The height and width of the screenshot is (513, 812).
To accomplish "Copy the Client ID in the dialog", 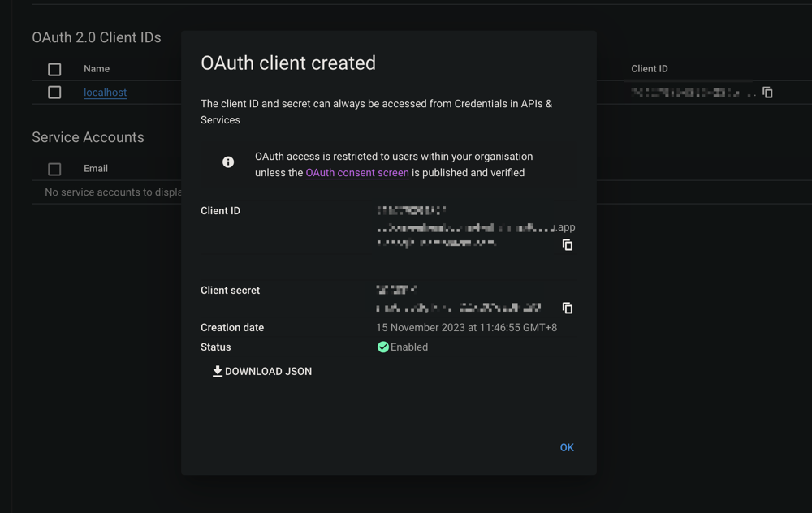I will [568, 245].
